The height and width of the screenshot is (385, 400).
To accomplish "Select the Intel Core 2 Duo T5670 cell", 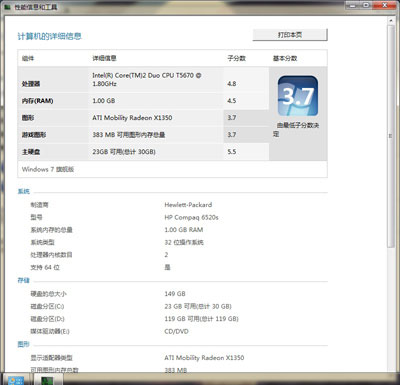I will tap(147, 80).
